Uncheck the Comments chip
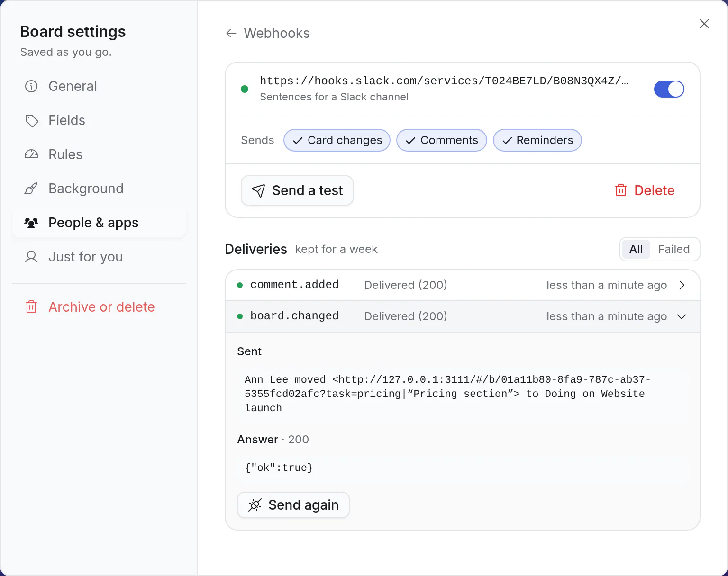This screenshot has width=728, height=576. point(442,140)
